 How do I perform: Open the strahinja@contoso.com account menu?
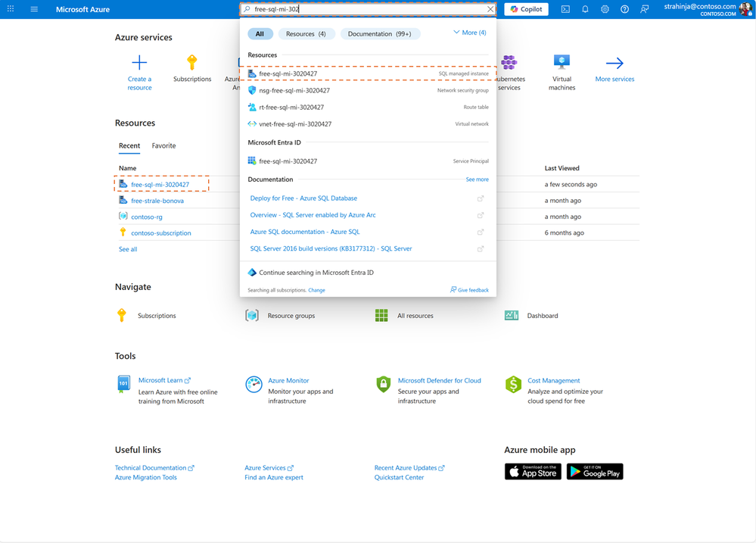pyautogui.click(x=707, y=9)
